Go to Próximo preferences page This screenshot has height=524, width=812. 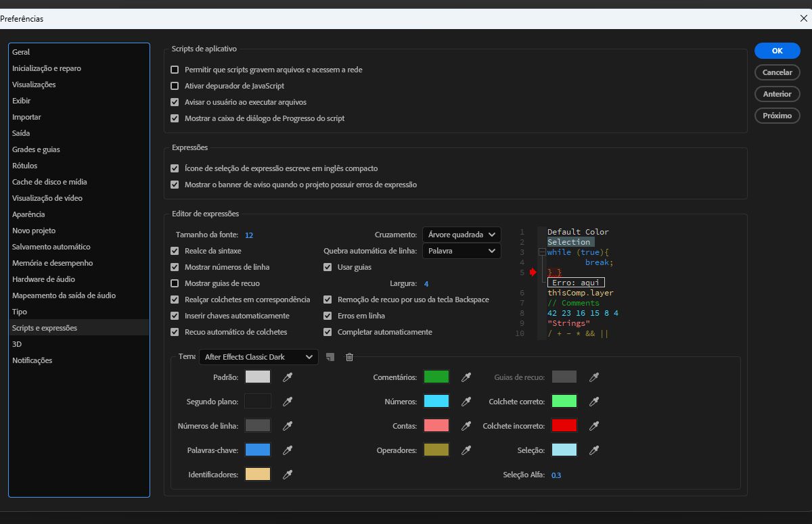777,116
